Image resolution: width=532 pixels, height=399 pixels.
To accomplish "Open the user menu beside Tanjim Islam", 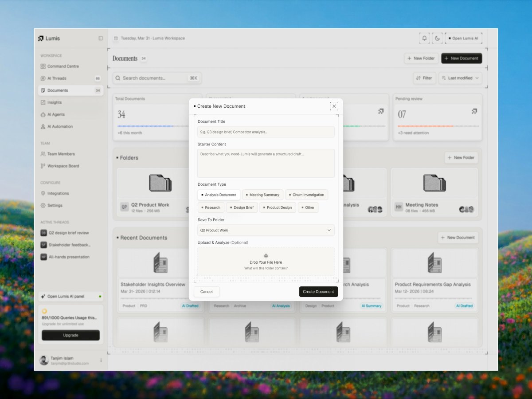I will pyautogui.click(x=101, y=360).
